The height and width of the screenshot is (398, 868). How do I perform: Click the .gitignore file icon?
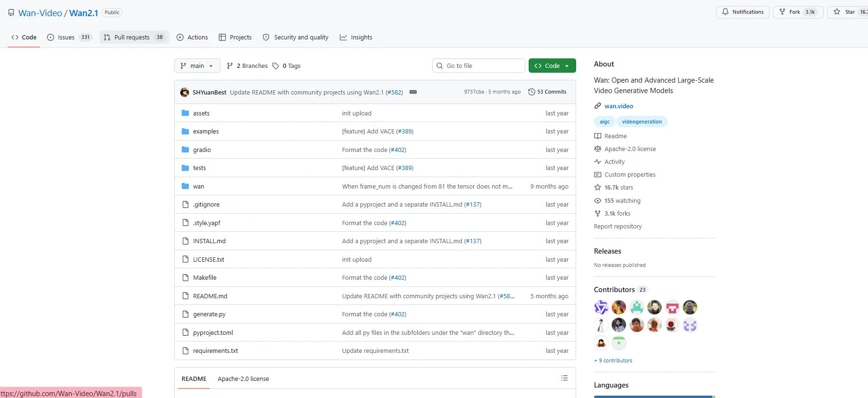coord(186,205)
